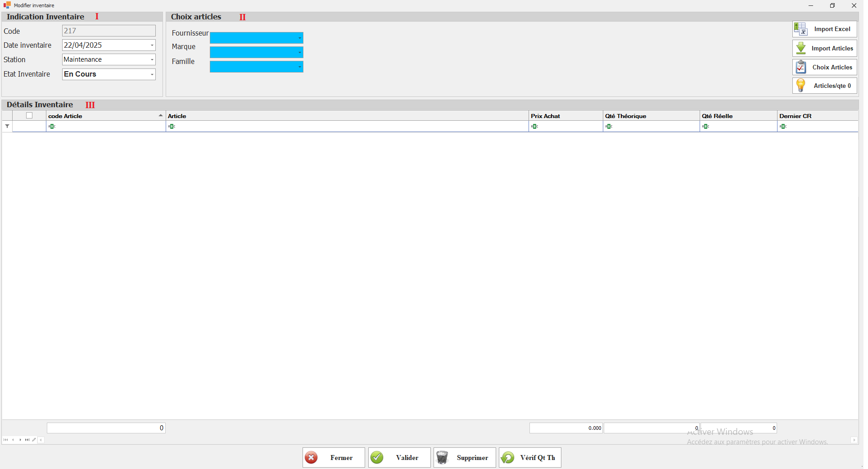The image size is (868, 469).
Task: Click the Vérif Qt Th refresh button
Action: coord(529,457)
